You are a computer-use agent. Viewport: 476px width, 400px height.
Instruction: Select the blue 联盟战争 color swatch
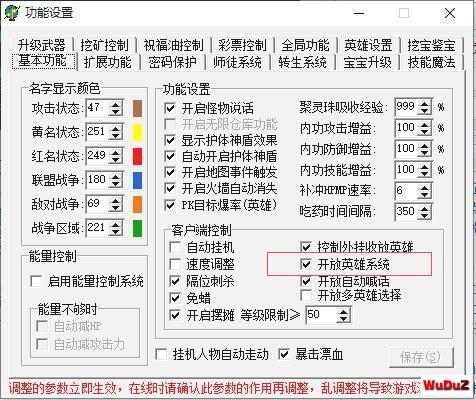137,180
